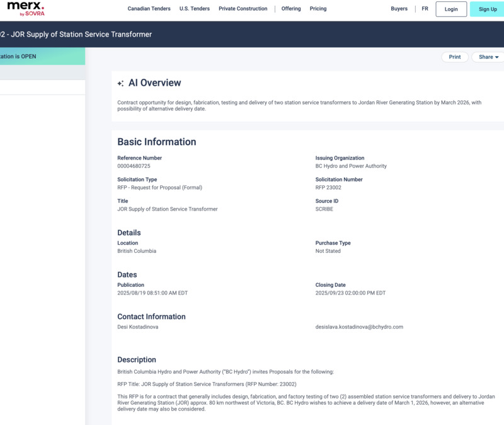Click the Login button
This screenshot has height=425, width=504.
point(451,9)
